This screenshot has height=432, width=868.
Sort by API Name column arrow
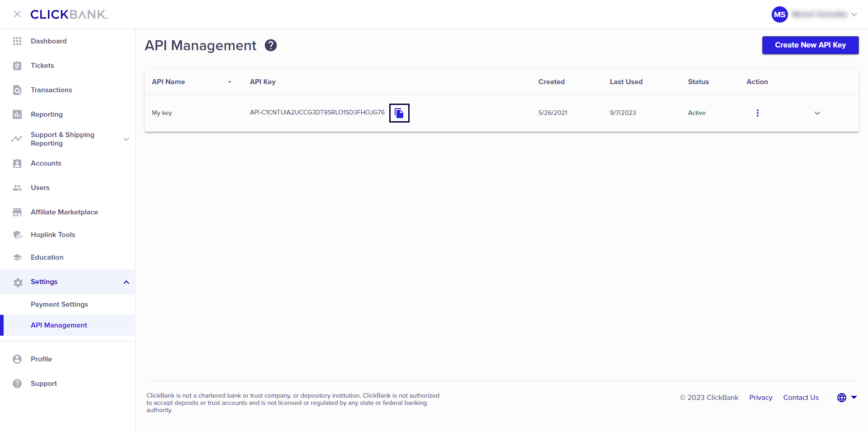click(230, 82)
